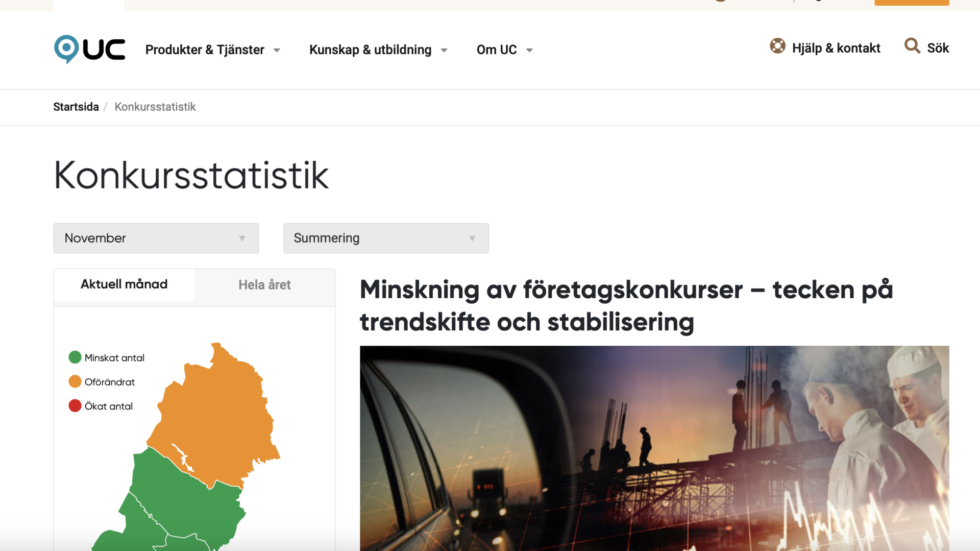Expand arrow next to Om UC
Viewport: 980px width, 551px height.
pyautogui.click(x=529, y=50)
